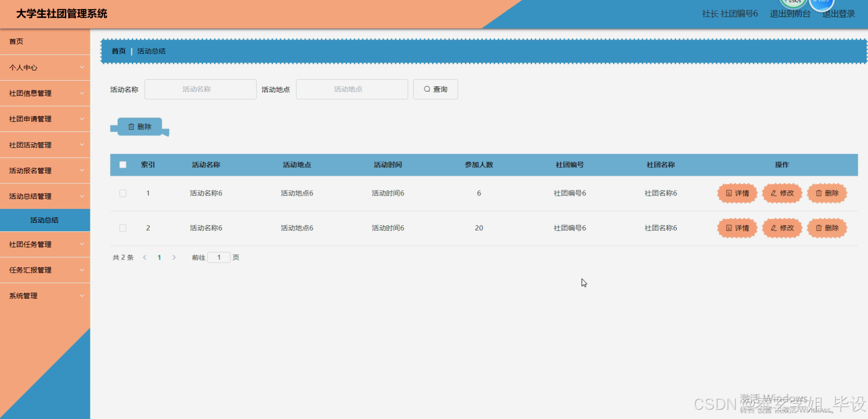Screen dimensions: 868x419
Task: Click 大学生社团管理系统 title
Action: click(x=62, y=14)
